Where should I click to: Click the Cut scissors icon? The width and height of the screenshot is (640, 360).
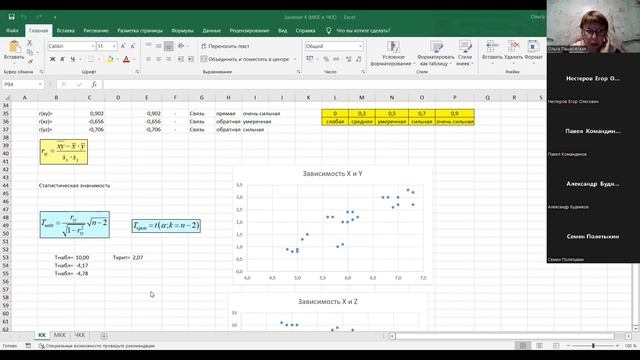click(29, 42)
